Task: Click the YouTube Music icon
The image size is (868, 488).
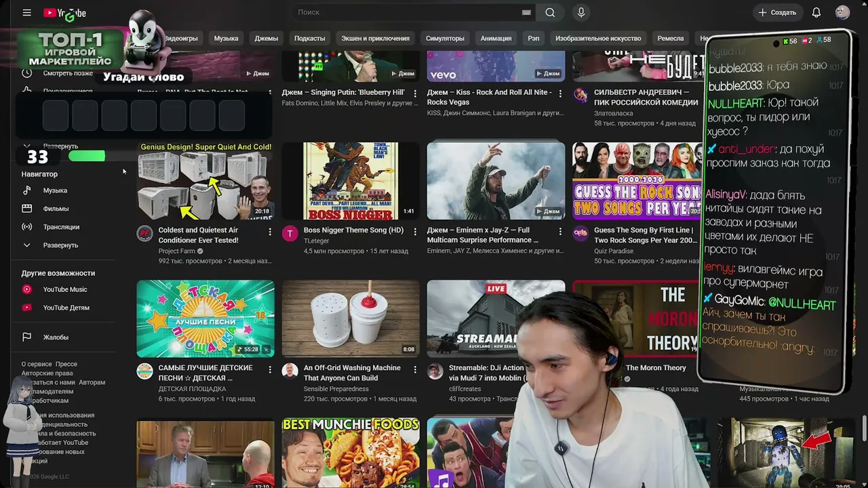Action: (27, 289)
